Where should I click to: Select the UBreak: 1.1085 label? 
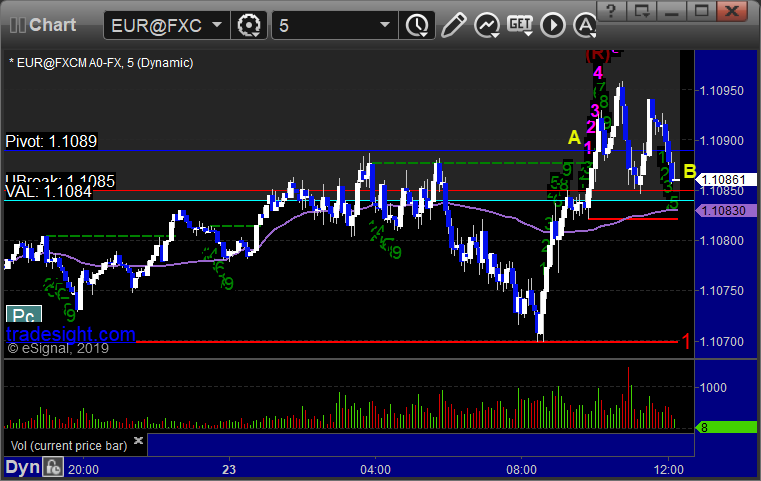60,180
